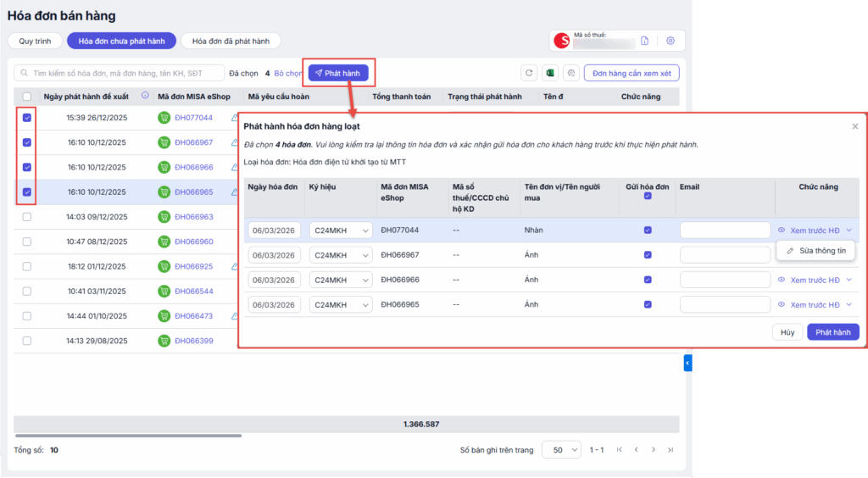Open the records per page dropdown
This screenshot has width=868, height=478.
(x=561, y=450)
